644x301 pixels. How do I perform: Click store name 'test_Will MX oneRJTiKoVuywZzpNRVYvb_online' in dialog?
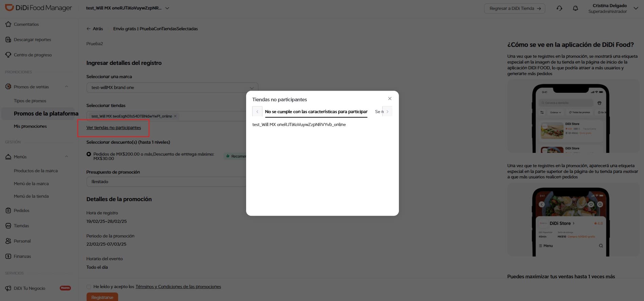click(299, 125)
